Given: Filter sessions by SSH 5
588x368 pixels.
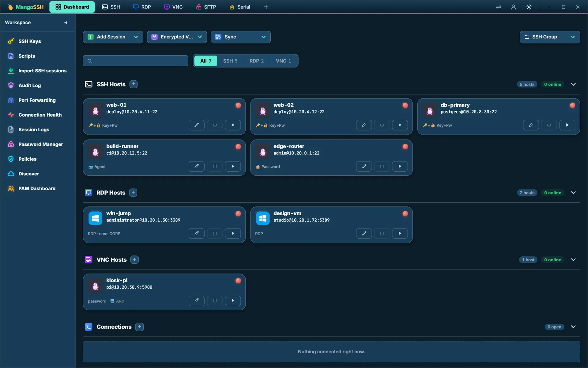Looking at the screenshot, I should (x=230, y=61).
